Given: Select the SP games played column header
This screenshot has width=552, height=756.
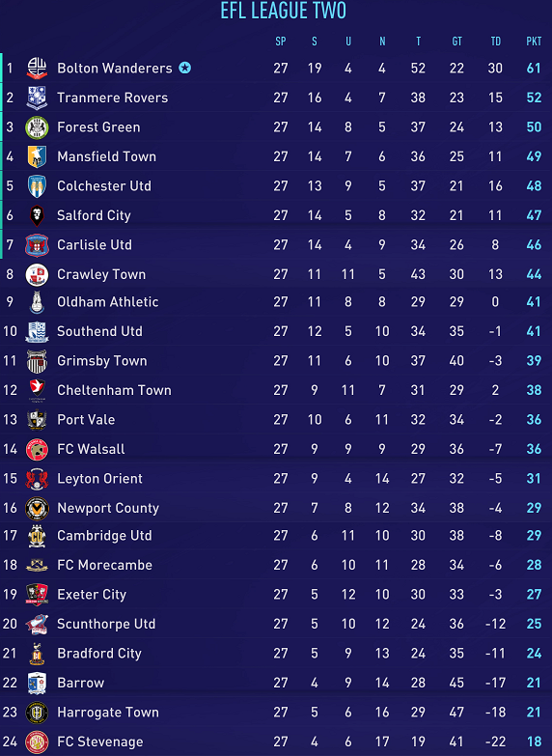Looking at the screenshot, I should [281, 42].
